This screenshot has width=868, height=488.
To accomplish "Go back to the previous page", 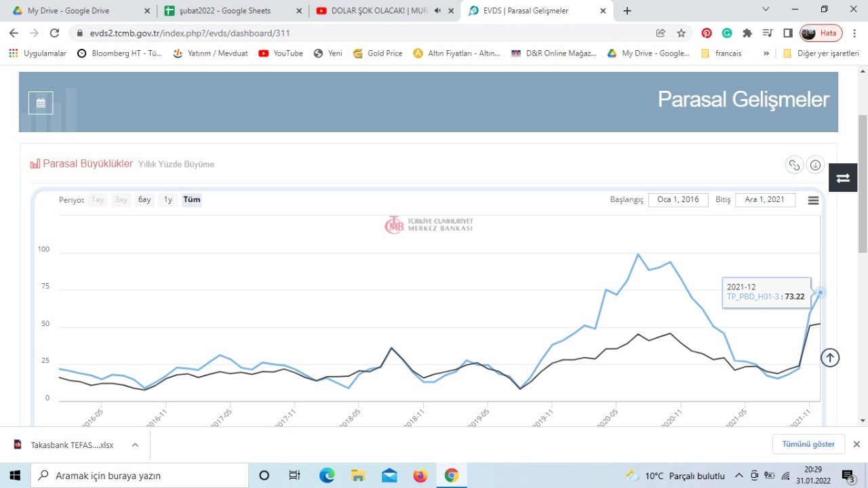I will pyautogui.click(x=14, y=33).
